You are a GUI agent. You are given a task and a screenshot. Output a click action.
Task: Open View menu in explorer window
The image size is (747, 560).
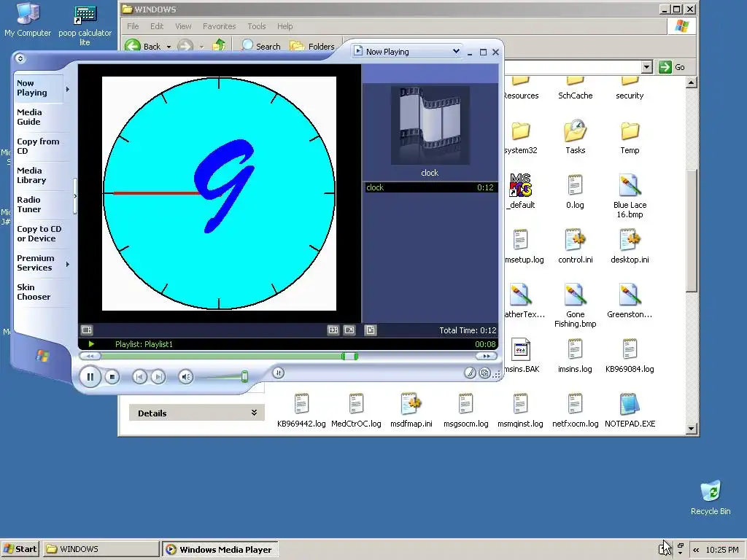pyautogui.click(x=183, y=26)
